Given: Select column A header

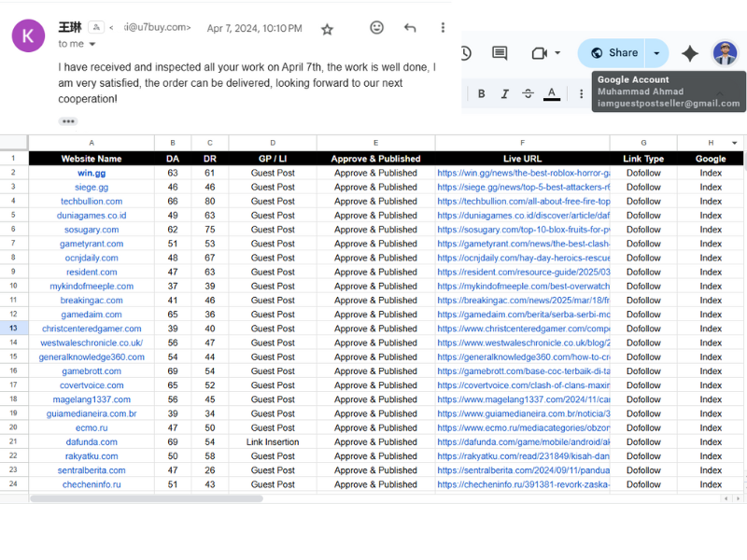Looking at the screenshot, I should point(92,143).
